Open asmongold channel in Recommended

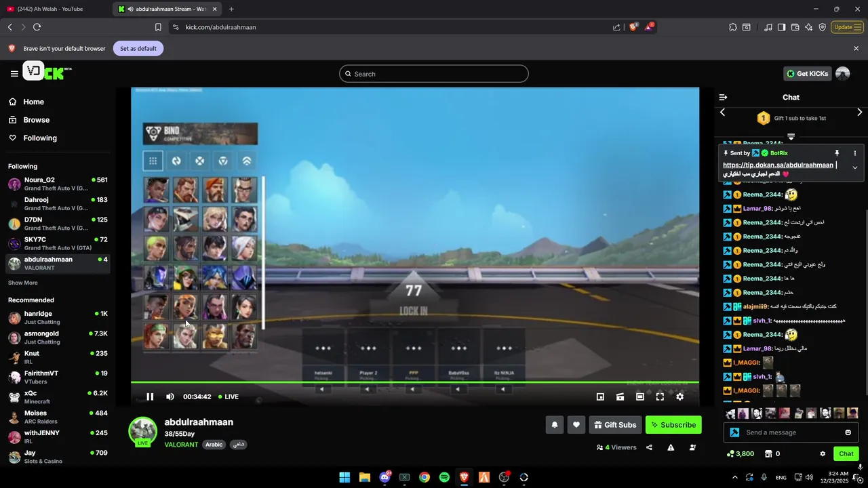coord(58,338)
